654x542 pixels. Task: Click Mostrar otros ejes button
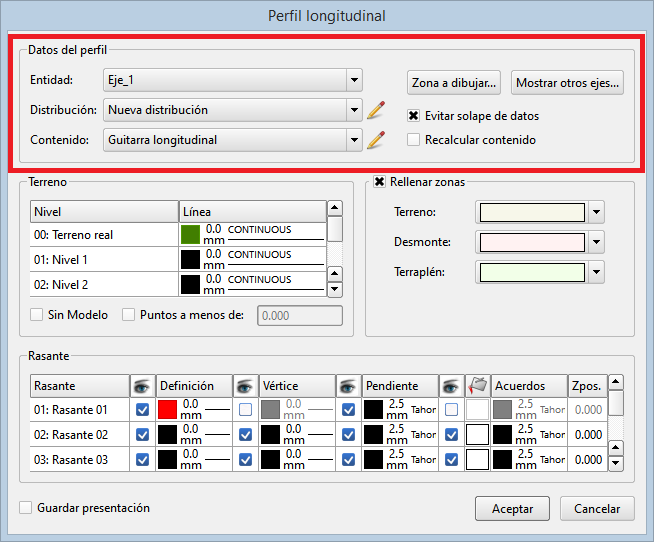pos(567,83)
